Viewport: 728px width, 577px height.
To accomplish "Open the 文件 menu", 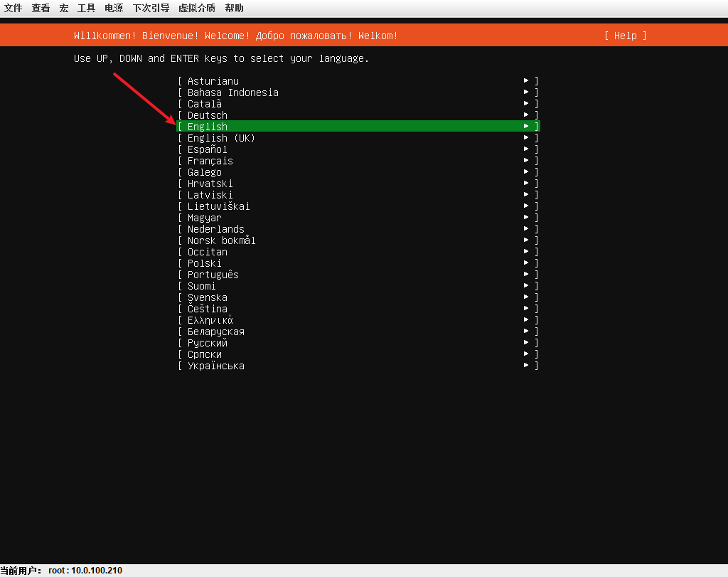I will [x=14, y=8].
